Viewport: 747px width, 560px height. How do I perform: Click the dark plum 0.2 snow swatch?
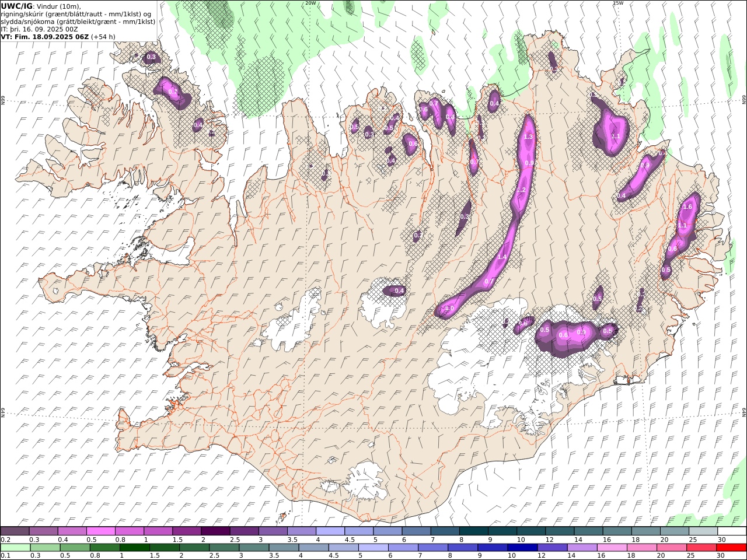15,531
